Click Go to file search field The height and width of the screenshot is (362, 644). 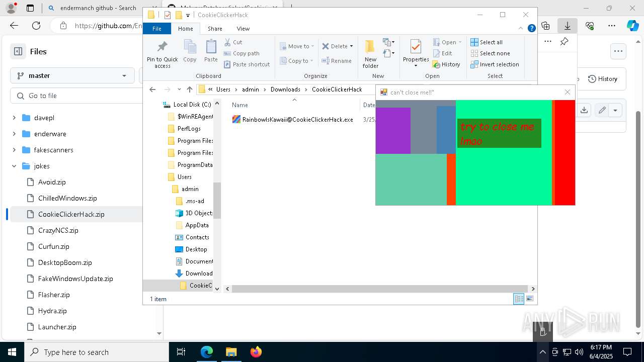click(x=76, y=96)
